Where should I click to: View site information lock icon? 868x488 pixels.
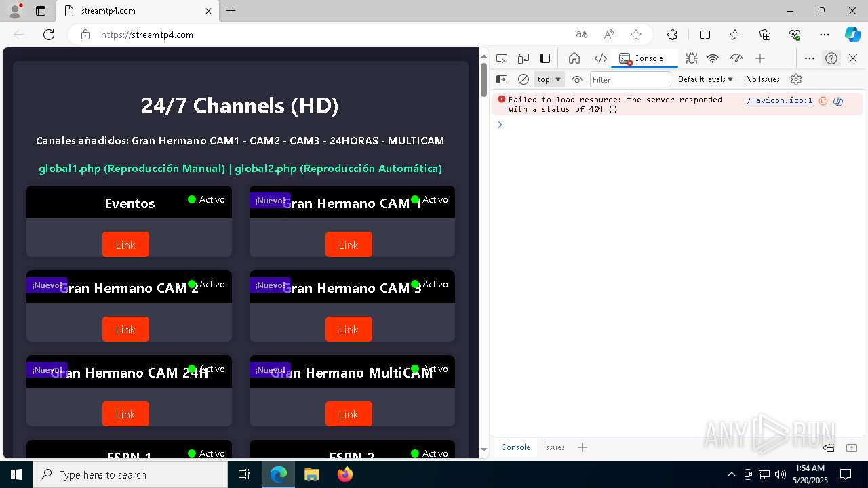[85, 35]
